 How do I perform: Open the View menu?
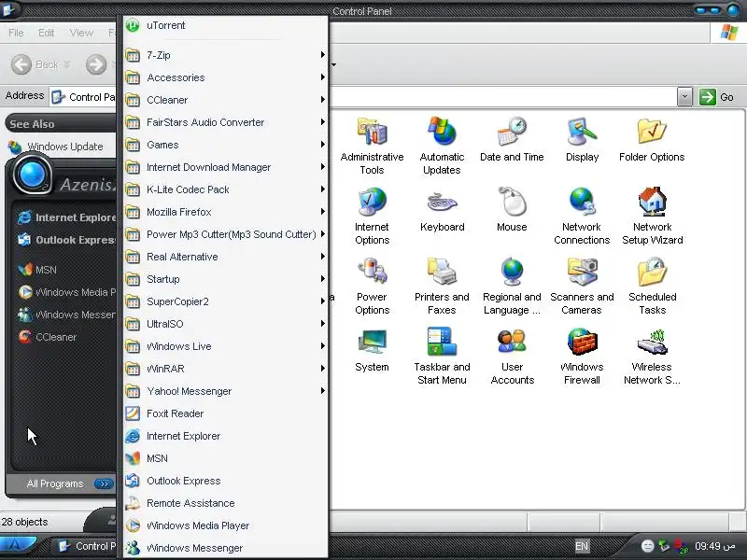point(81,33)
